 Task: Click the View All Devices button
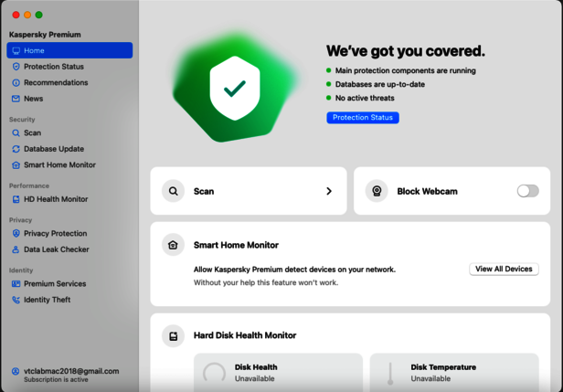[x=504, y=270]
